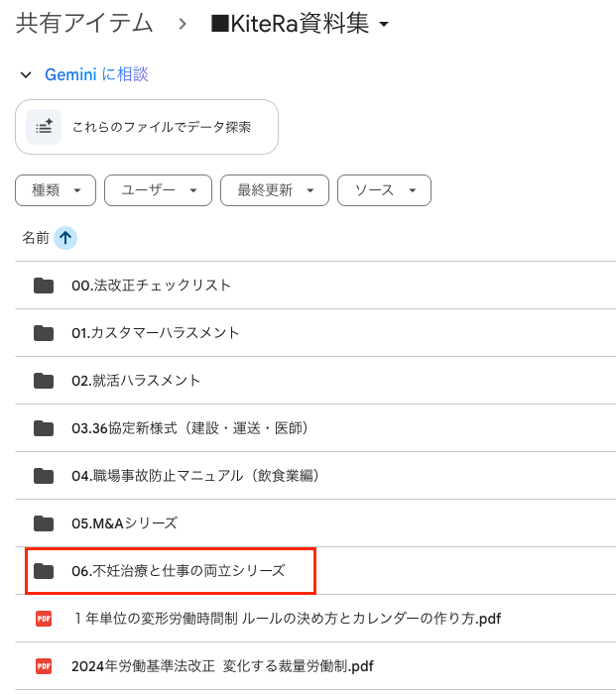Collapse the Gemini に相談 section chevron
The width and height of the screenshot is (616, 695).
click(25, 75)
